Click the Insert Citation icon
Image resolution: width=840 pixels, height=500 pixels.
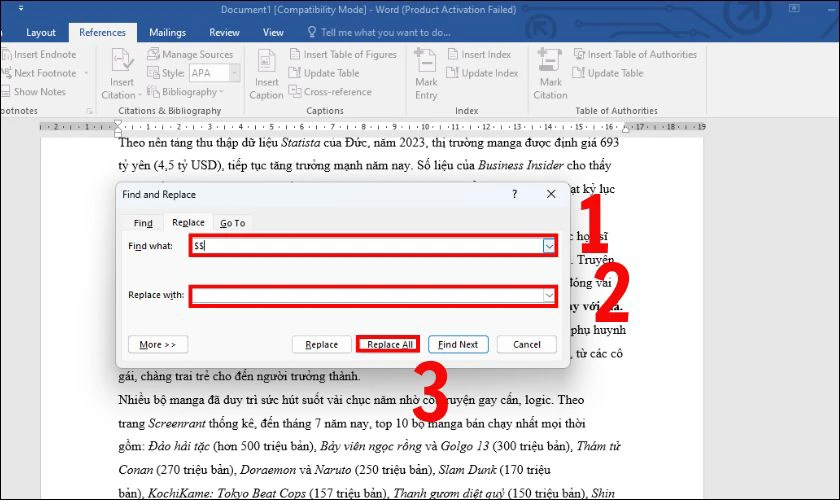[122, 61]
